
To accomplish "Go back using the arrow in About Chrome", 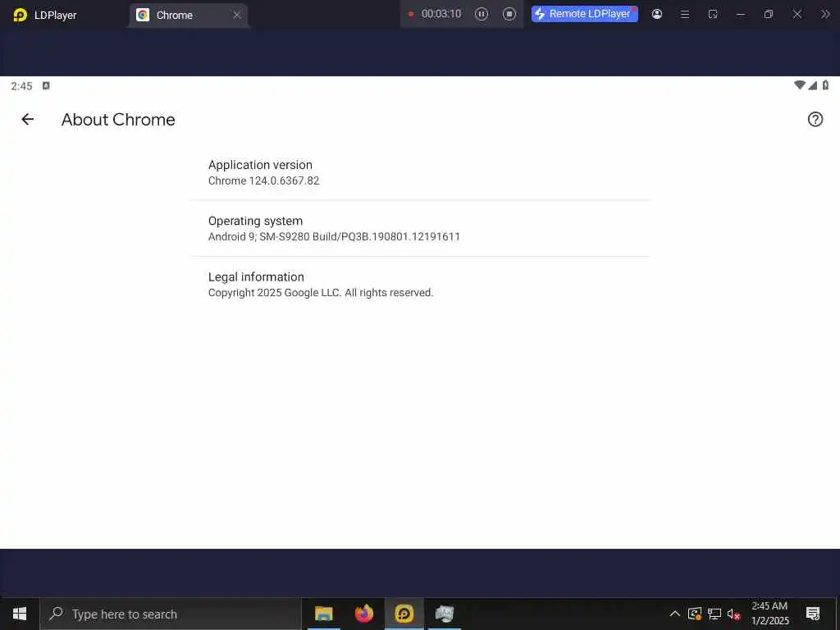I will [27, 119].
